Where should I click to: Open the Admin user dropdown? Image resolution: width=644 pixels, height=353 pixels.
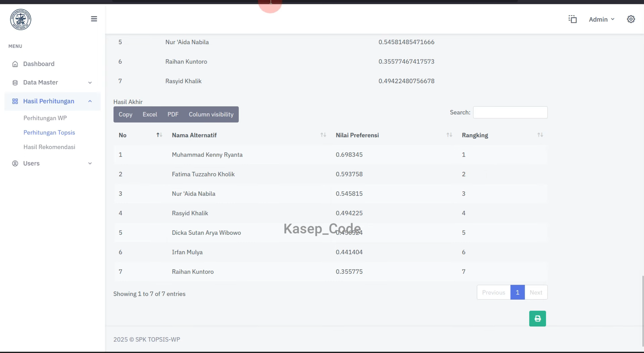(601, 19)
